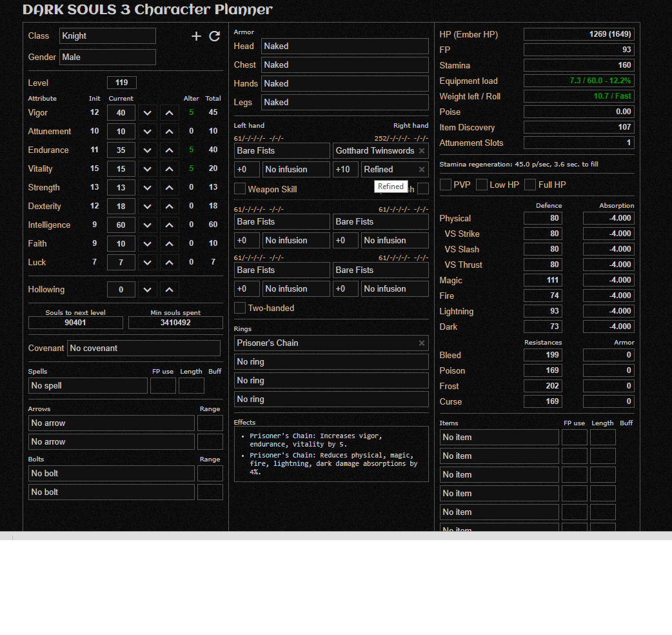Open the first No arrow dropdown
This screenshot has height=635, width=672.
click(112, 423)
